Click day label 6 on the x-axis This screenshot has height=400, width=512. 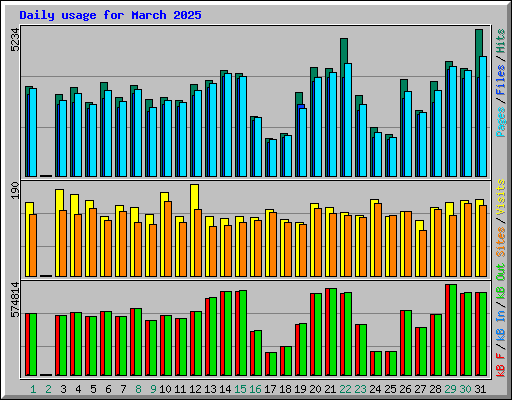click(x=108, y=389)
